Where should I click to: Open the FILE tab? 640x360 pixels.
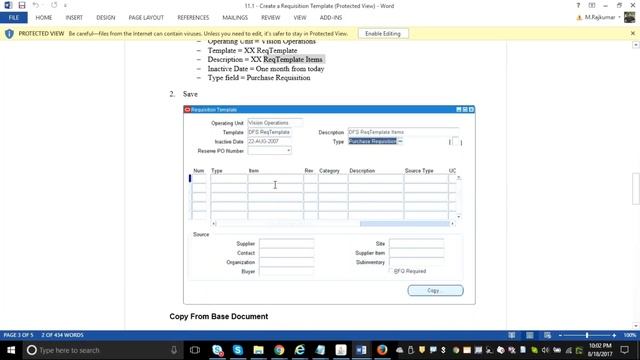[14, 18]
